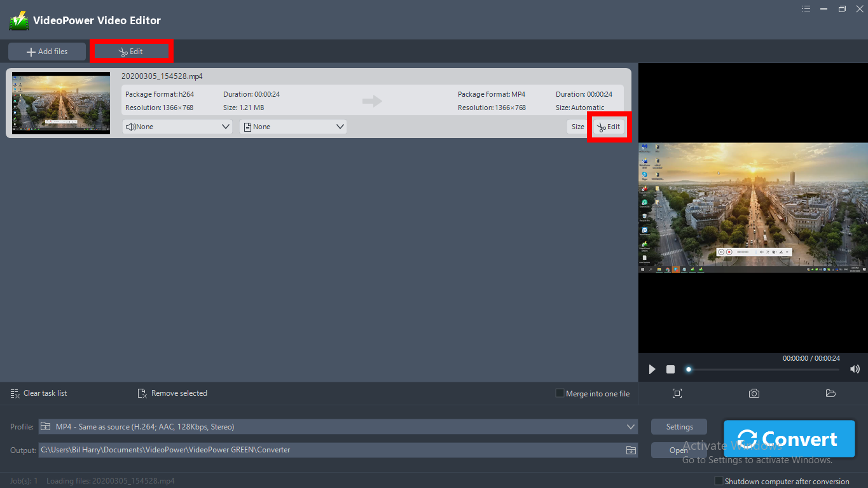
Task: Click the VideoPower app logo
Action: (19, 20)
